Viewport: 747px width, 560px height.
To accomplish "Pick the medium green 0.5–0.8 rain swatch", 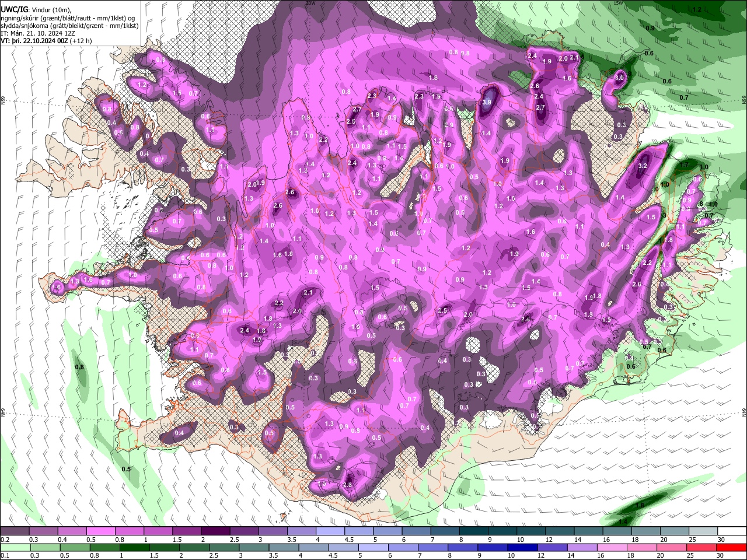I will pyautogui.click(x=75, y=548).
